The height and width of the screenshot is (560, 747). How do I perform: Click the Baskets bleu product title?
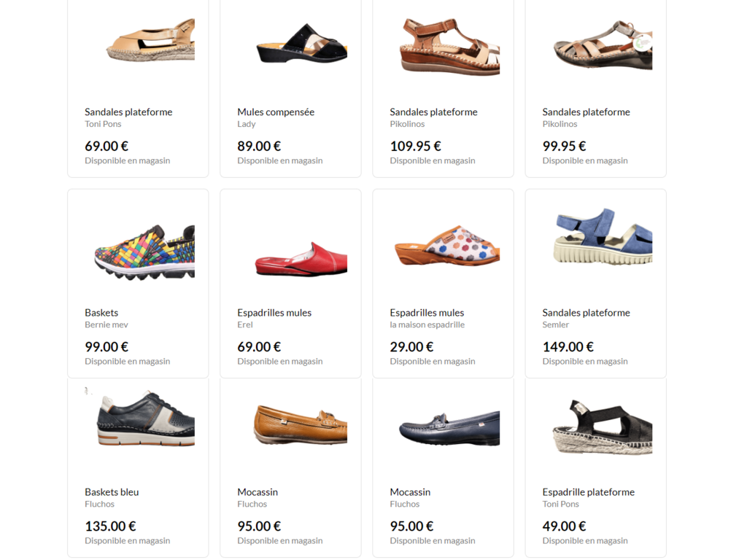(112, 492)
